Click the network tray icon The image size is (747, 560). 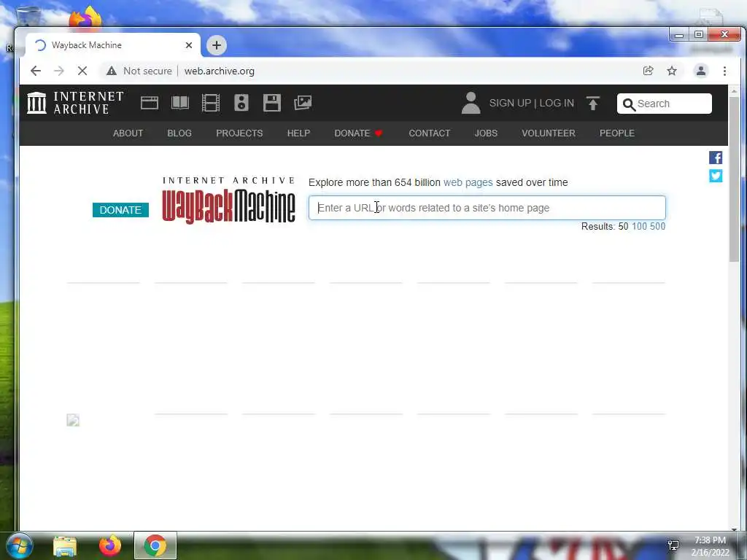pos(673,545)
